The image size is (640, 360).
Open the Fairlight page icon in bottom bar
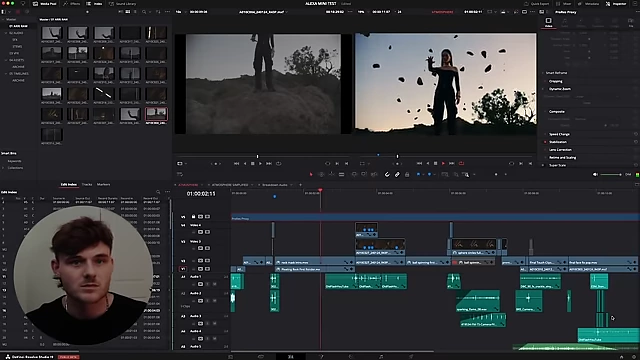coord(381,357)
